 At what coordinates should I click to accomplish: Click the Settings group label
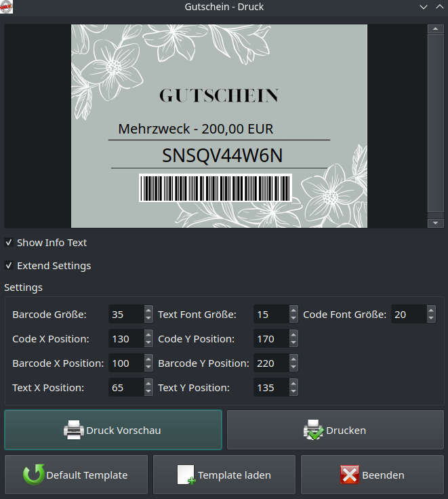point(23,287)
